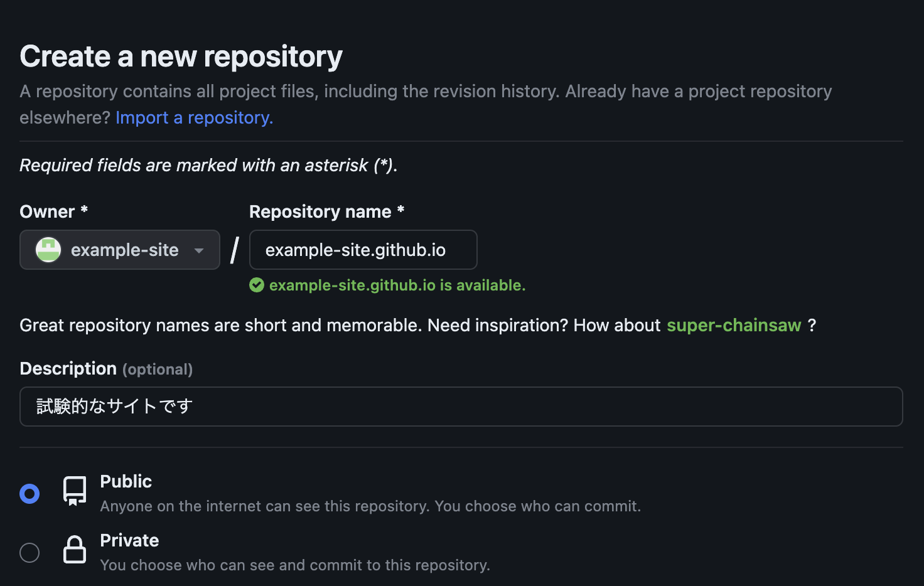Expand the caret on the owner selector

click(199, 250)
